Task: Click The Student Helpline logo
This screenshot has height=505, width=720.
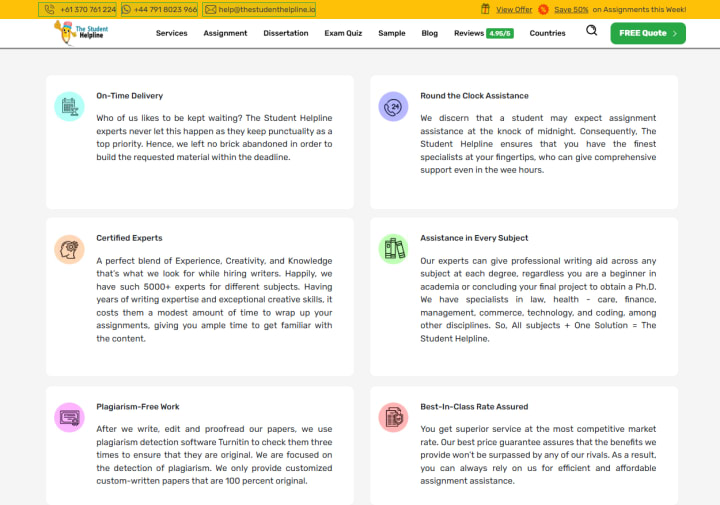Action: point(81,33)
